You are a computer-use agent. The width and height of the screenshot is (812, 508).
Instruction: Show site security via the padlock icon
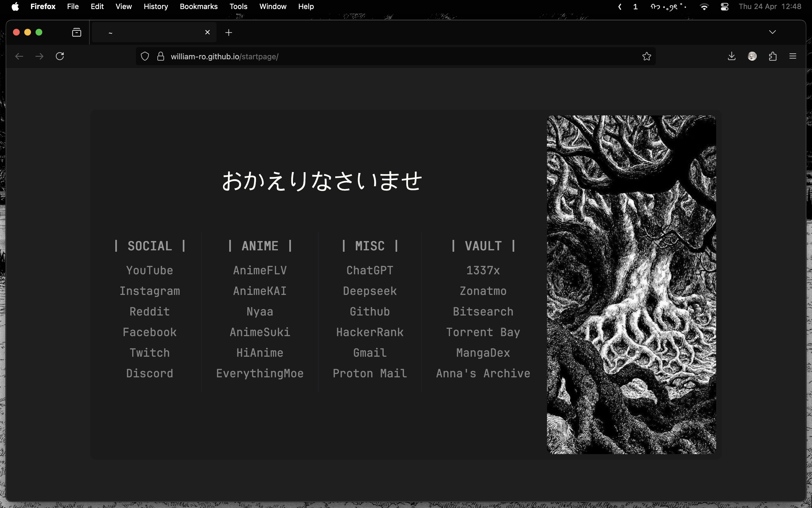[161, 56]
